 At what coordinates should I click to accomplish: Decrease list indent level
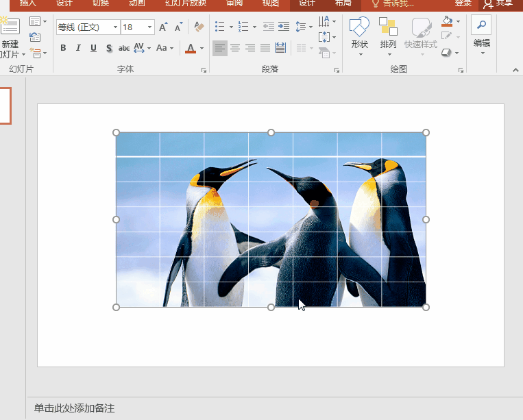tap(269, 26)
